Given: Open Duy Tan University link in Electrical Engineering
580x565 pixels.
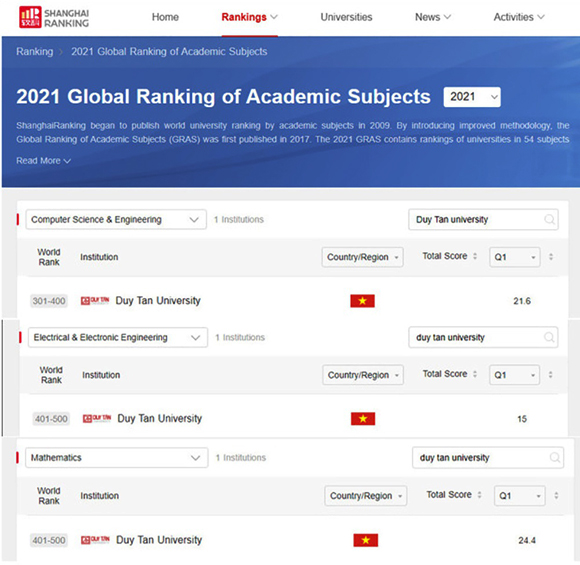Looking at the screenshot, I should (x=159, y=418).
